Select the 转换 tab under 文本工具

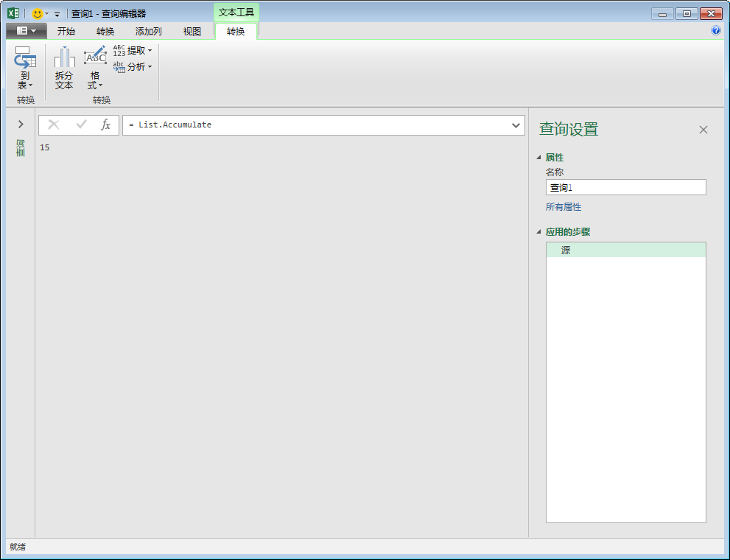click(236, 31)
